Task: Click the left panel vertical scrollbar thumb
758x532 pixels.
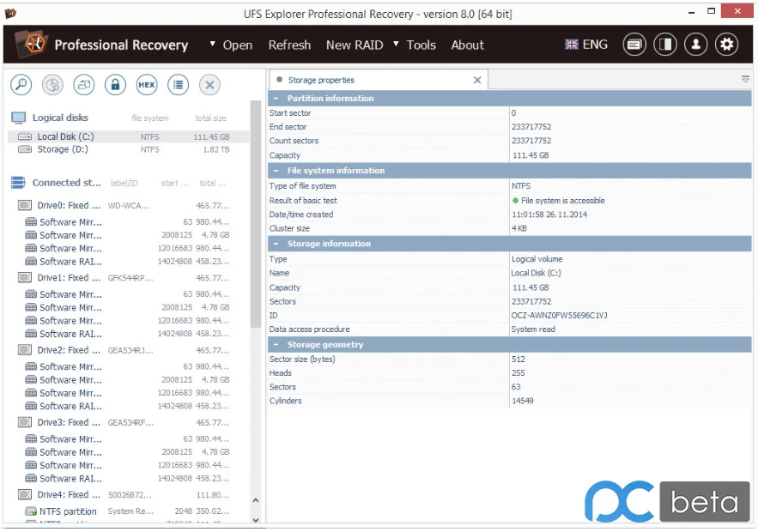Action: click(256, 214)
